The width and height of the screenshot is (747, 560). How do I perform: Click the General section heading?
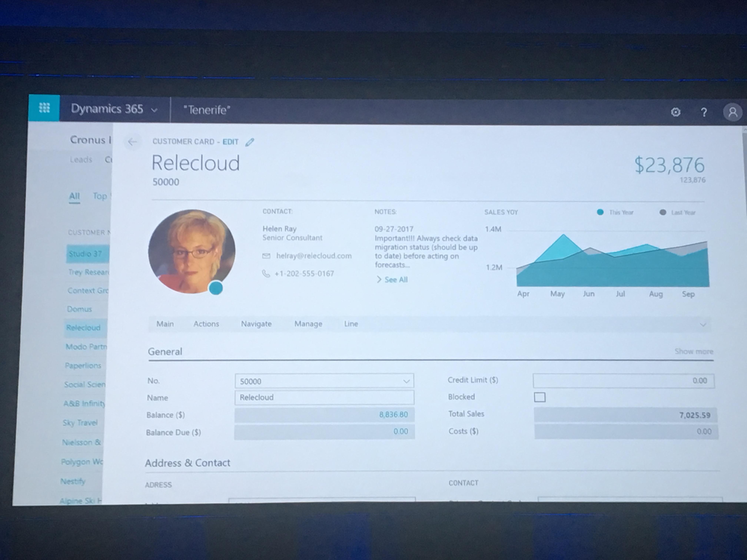tap(165, 352)
